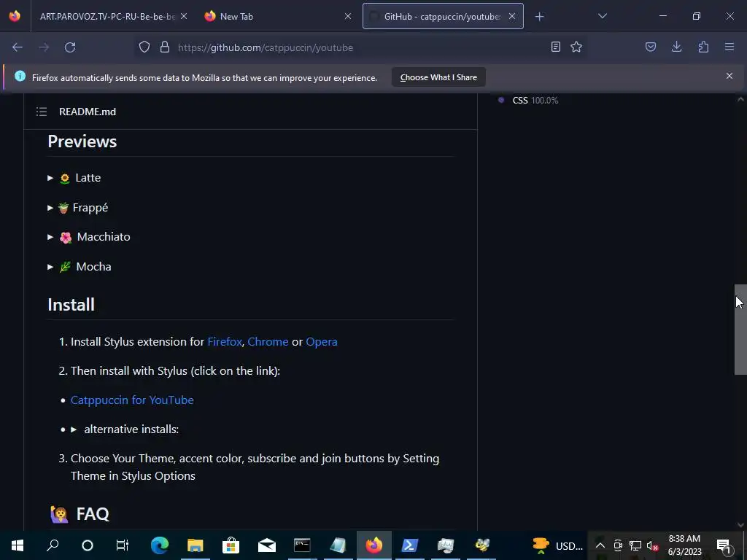
Task: Open Mail app from taskbar
Action: point(267,545)
